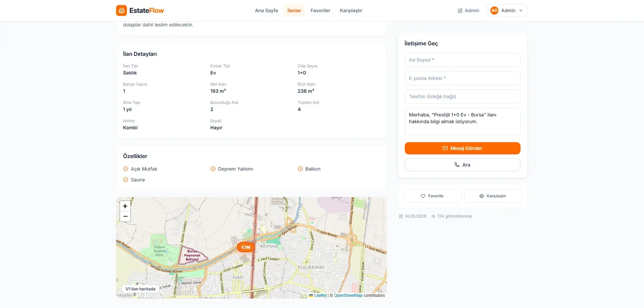Click the Karşılaştır compare button
This screenshot has width=644, height=308.
pyautogui.click(x=493, y=196)
